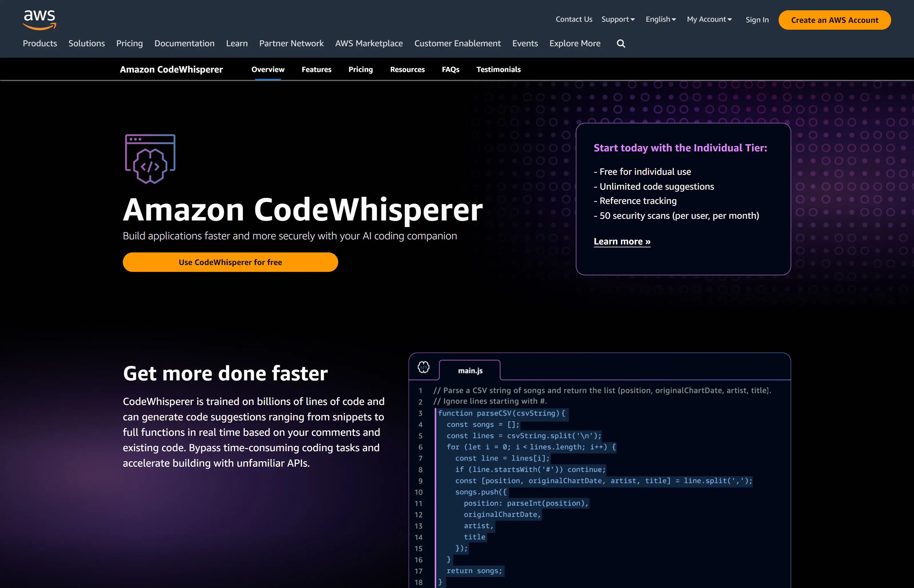Viewport: 914px width, 588px height.
Task: Click the 'Free for individual use' bullet
Action: [x=642, y=172]
